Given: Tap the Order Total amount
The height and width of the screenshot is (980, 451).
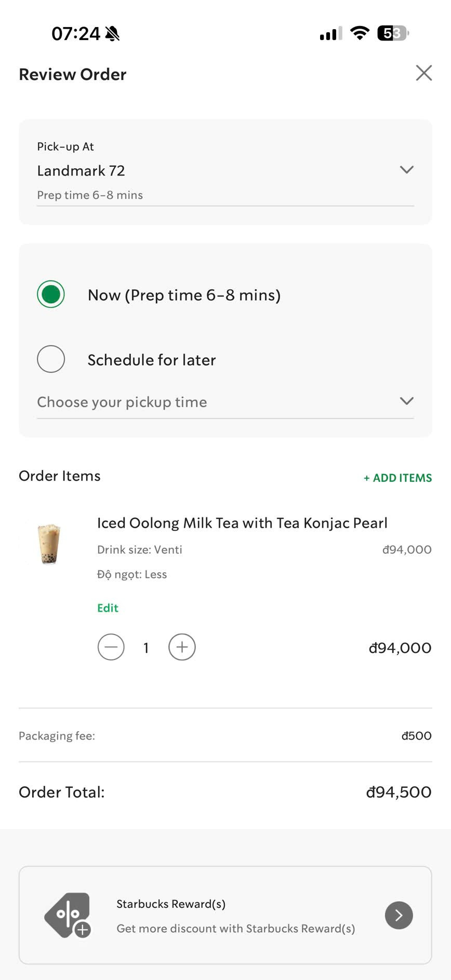Looking at the screenshot, I should coord(399,792).
